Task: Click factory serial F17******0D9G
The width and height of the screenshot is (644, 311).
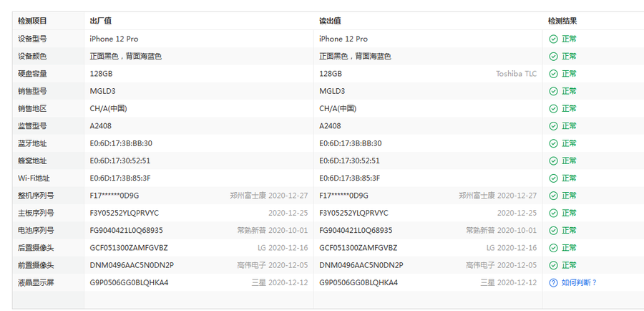Action: (x=114, y=196)
